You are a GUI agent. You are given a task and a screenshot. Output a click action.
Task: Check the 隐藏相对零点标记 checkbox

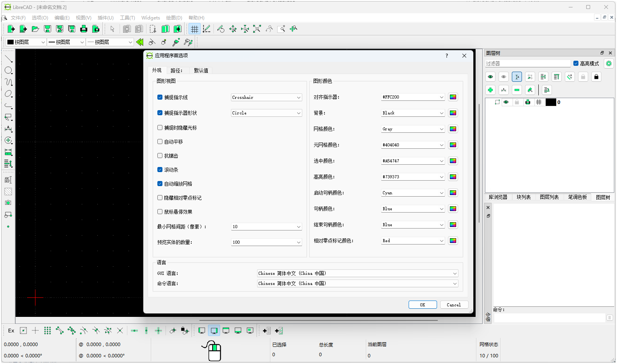(x=160, y=198)
